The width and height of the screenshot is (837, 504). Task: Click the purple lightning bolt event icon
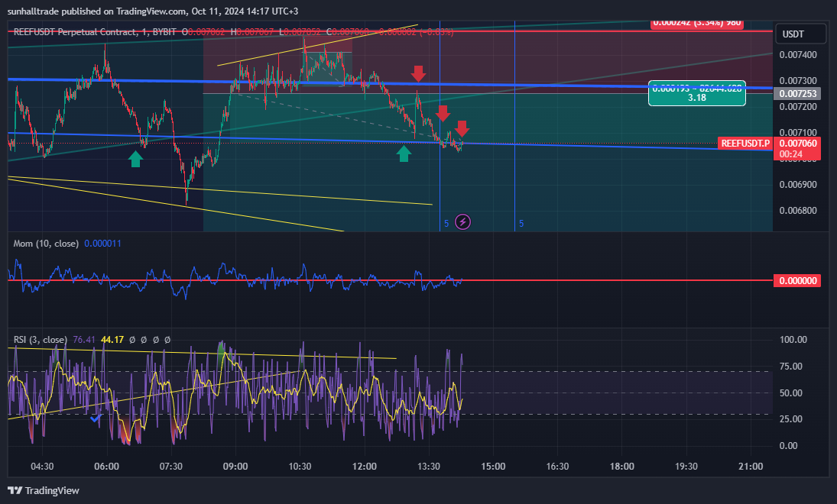tap(462, 222)
